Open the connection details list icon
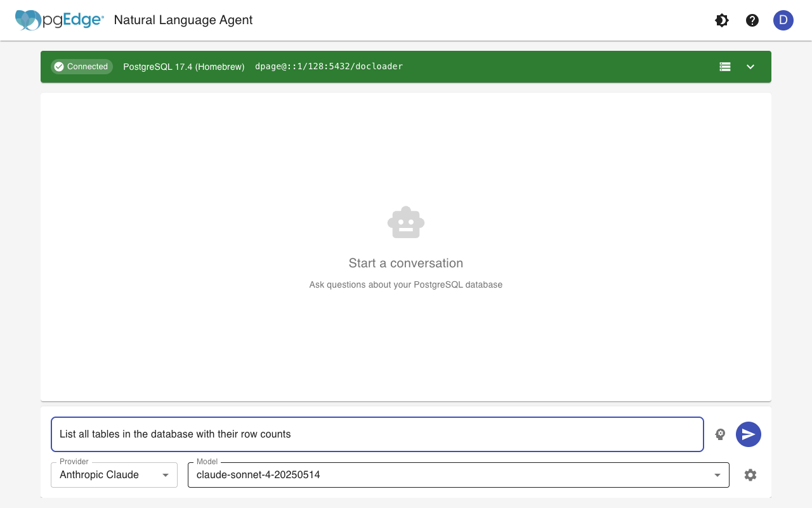This screenshot has height=508, width=812. [724, 66]
